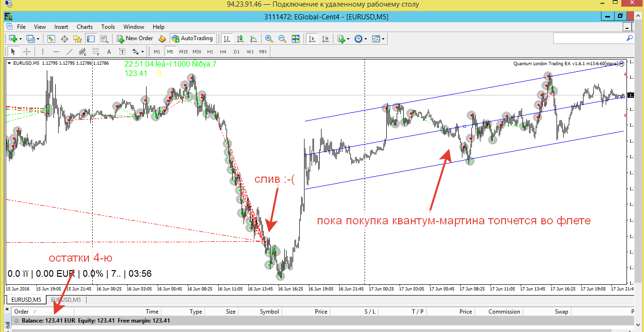Viewport: 644px width, 332px height.
Task: Switch to Candlesticks chart icon
Action: [241, 39]
